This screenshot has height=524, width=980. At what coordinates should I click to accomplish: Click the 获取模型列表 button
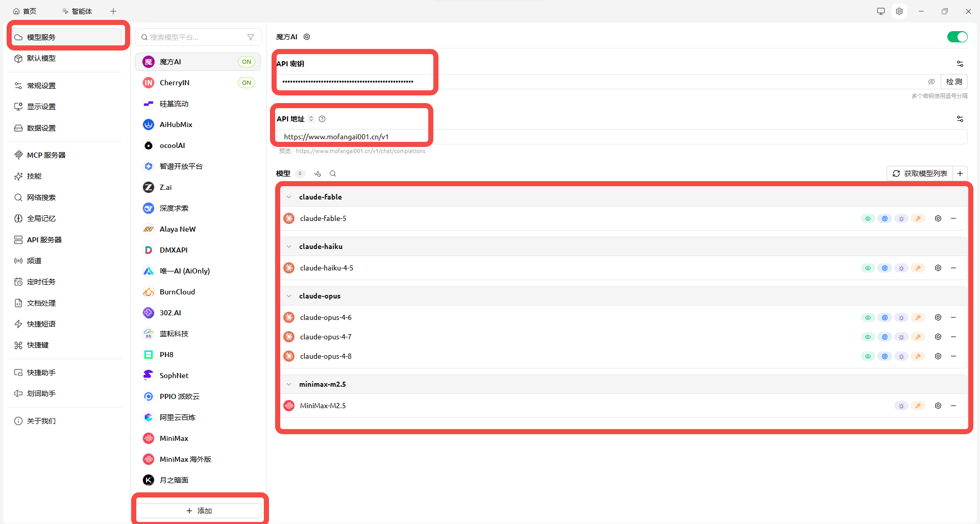tap(920, 173)
